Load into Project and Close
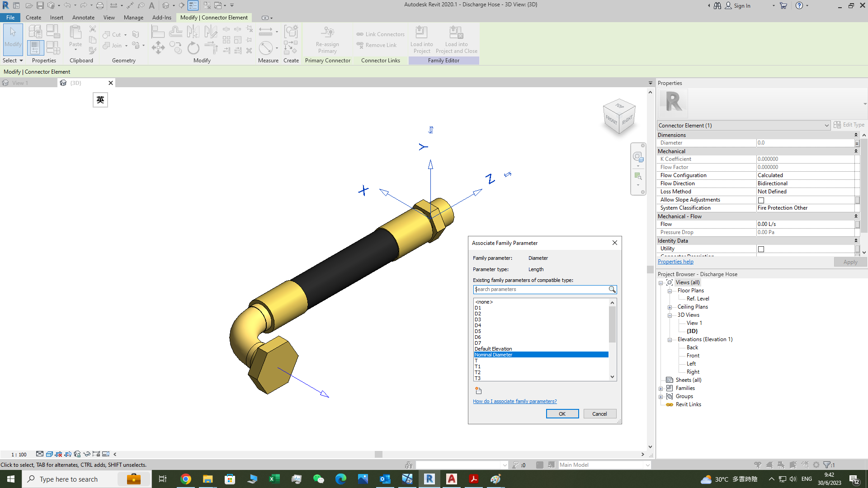Screen dimensions: 868x488 point(456,40)
